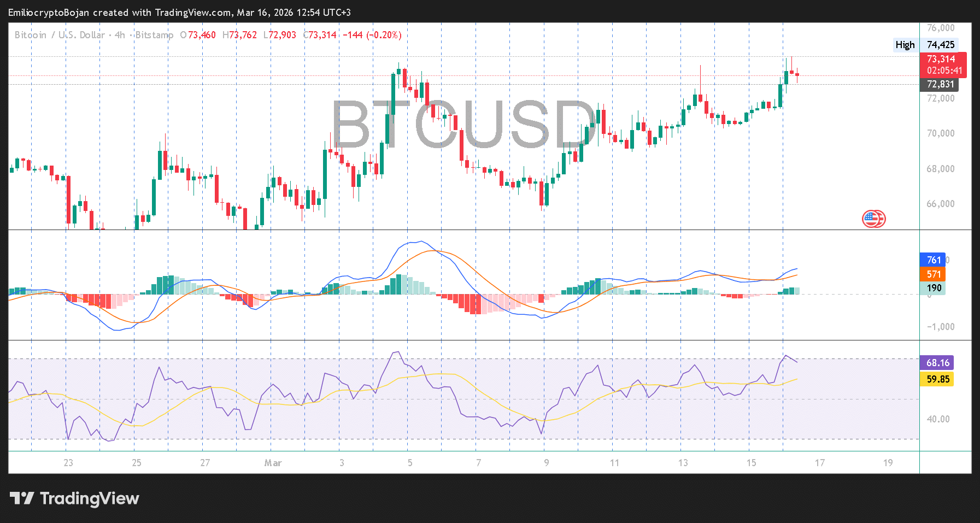Click the -144 (-0.20%) change value

pyautogui.click(x=372, y=35)
